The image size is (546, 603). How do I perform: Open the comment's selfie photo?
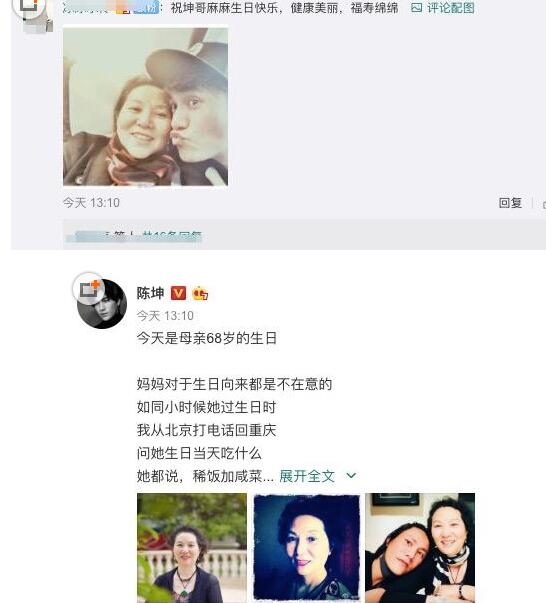click(145, 107)
